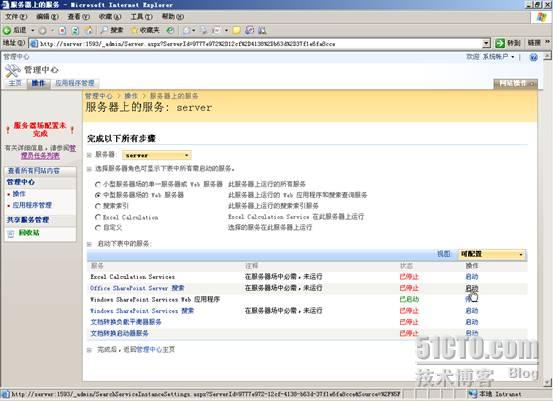Viewport: 553px width, 401px height.
Task: Click the Messenger toolbar icon
Action: point(262,31)
